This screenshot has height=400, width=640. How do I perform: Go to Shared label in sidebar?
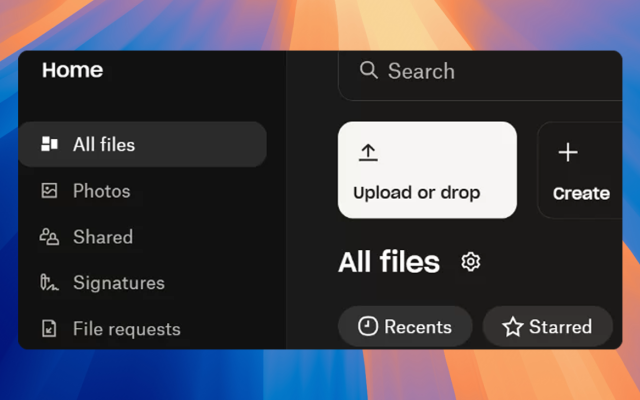pyautogui.click(x=103, y=237)
